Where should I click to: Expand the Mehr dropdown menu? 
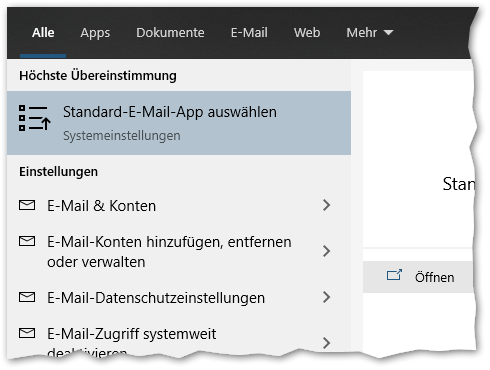pos(370,33)
